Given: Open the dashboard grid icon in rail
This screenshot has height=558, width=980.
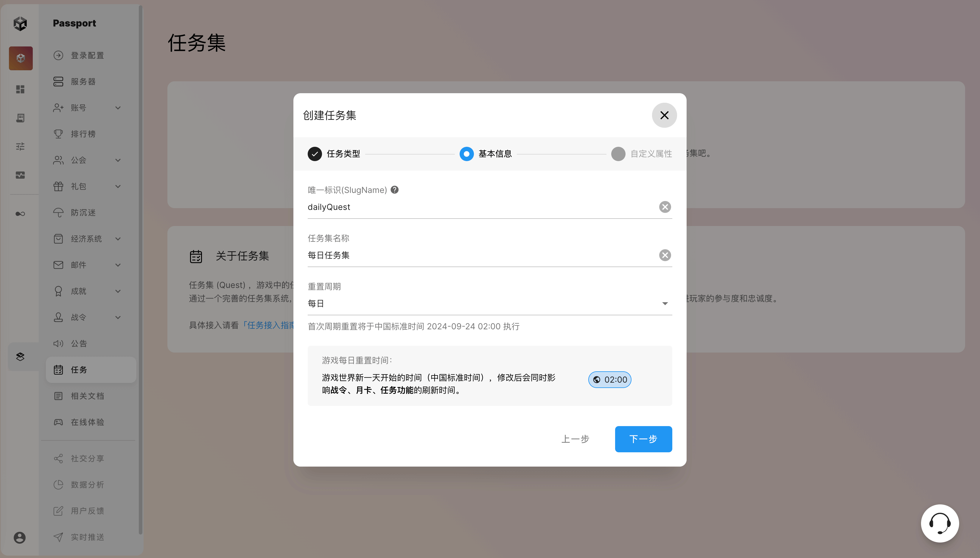Looking at the screenshot, I should click(x=20, y=89).
